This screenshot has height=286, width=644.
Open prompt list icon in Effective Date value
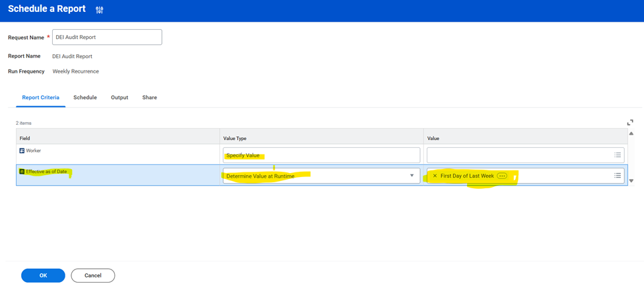[618, 176]
